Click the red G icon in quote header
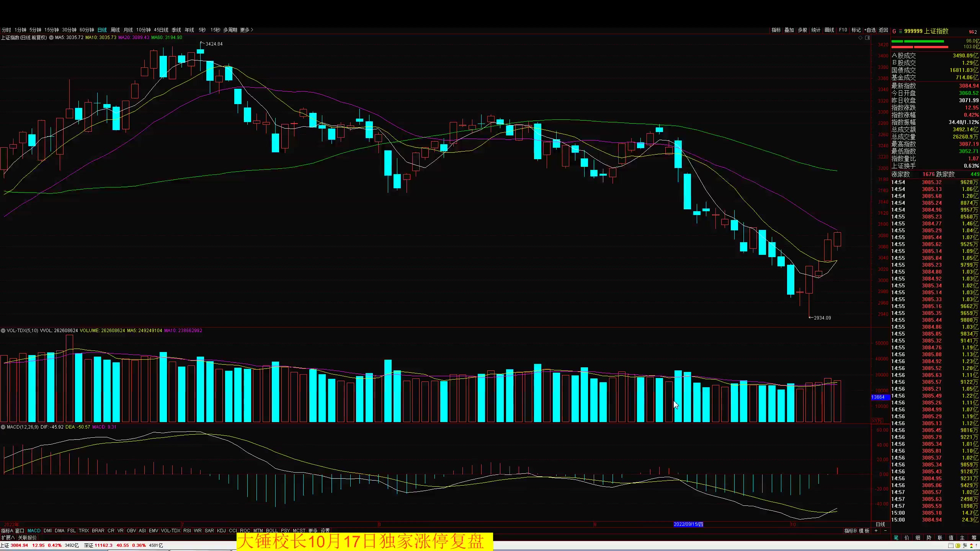The height and width of the screenshot is (551, 980). coord(894,31)
